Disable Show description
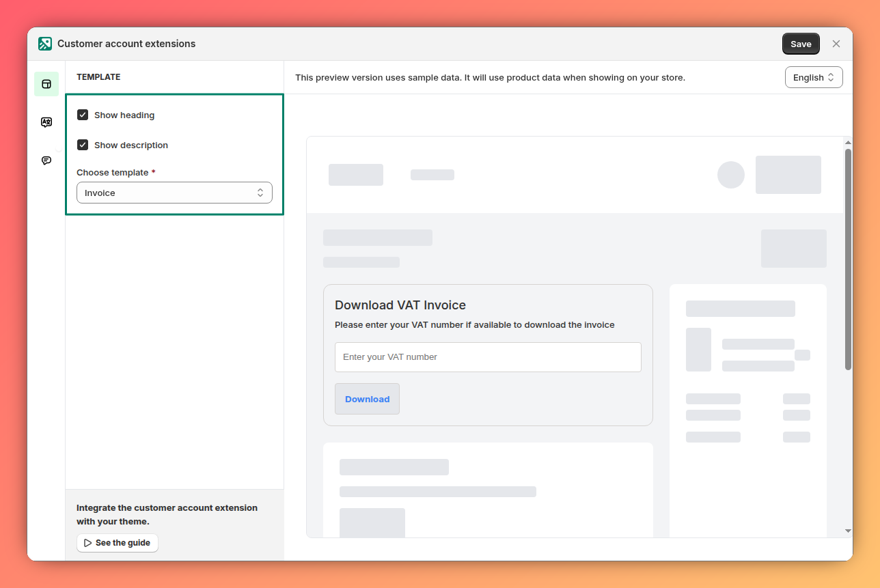 [x=83, y=144]
